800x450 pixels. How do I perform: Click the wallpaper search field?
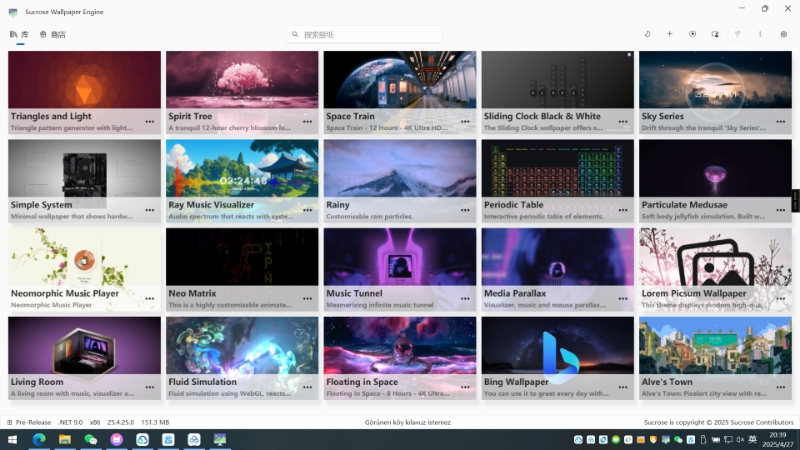tap(364, 34)
